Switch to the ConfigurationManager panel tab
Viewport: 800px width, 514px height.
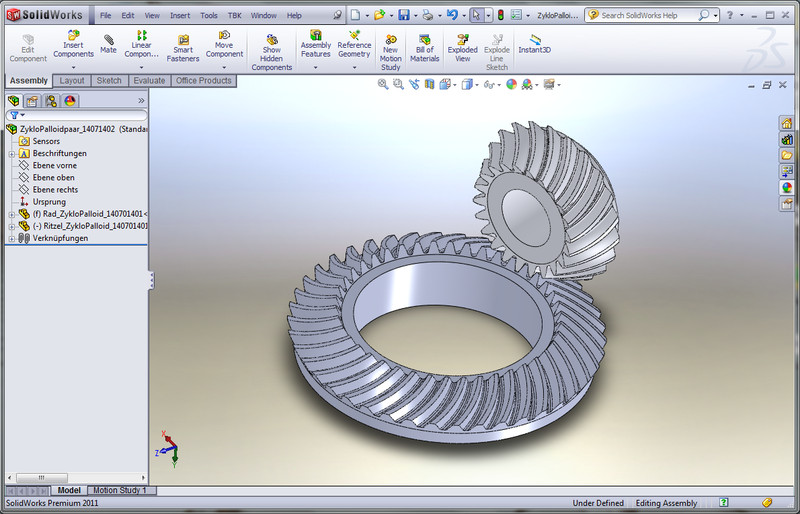point(51,101)
